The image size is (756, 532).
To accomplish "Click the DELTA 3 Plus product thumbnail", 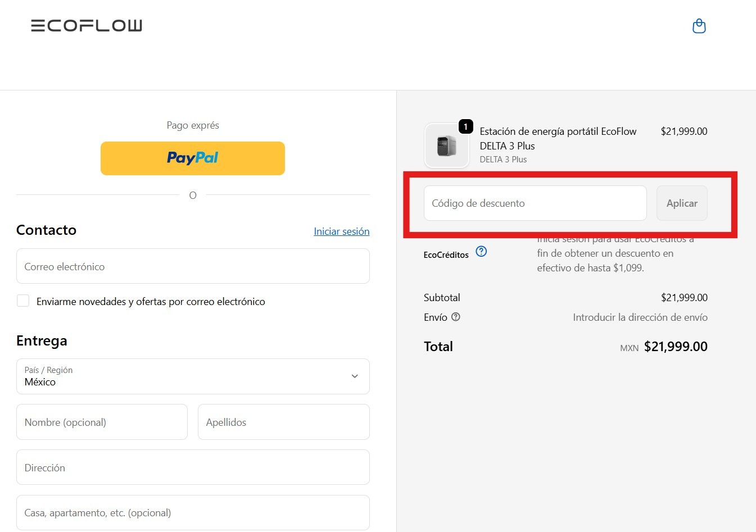I will (447, 146).
